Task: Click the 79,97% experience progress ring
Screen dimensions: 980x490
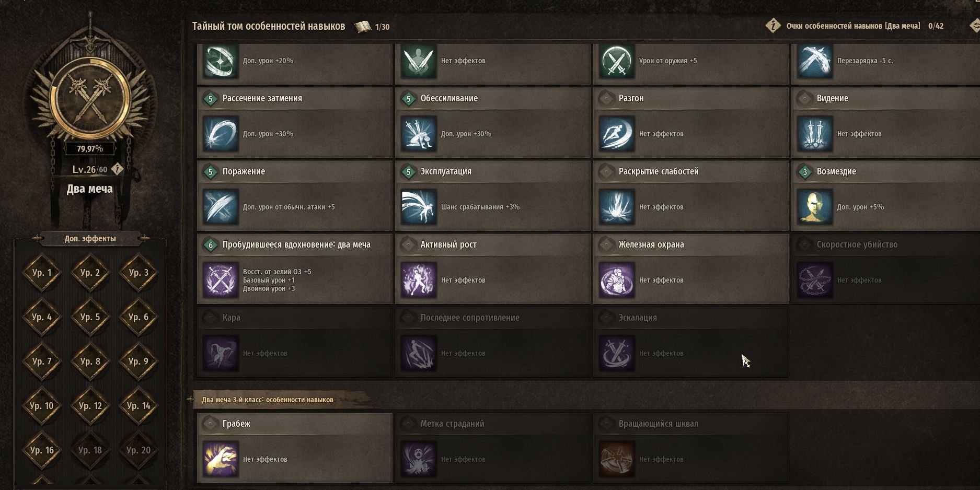Action: coord(90,98)
